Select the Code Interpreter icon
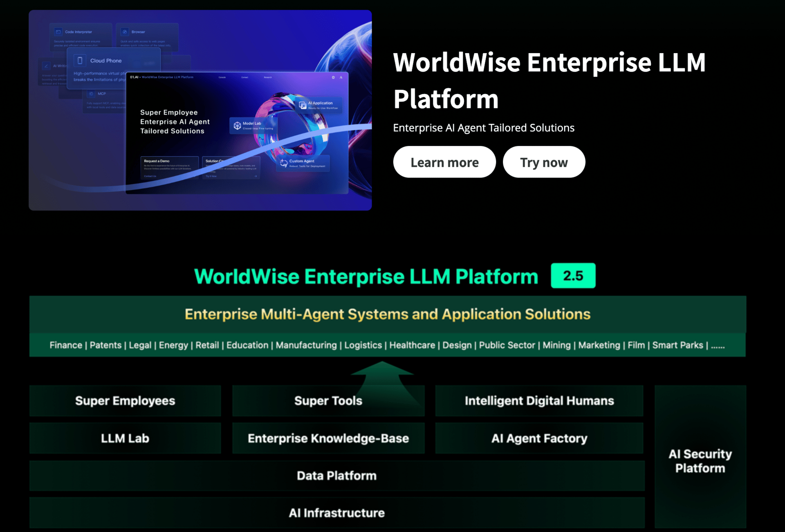 58,31
